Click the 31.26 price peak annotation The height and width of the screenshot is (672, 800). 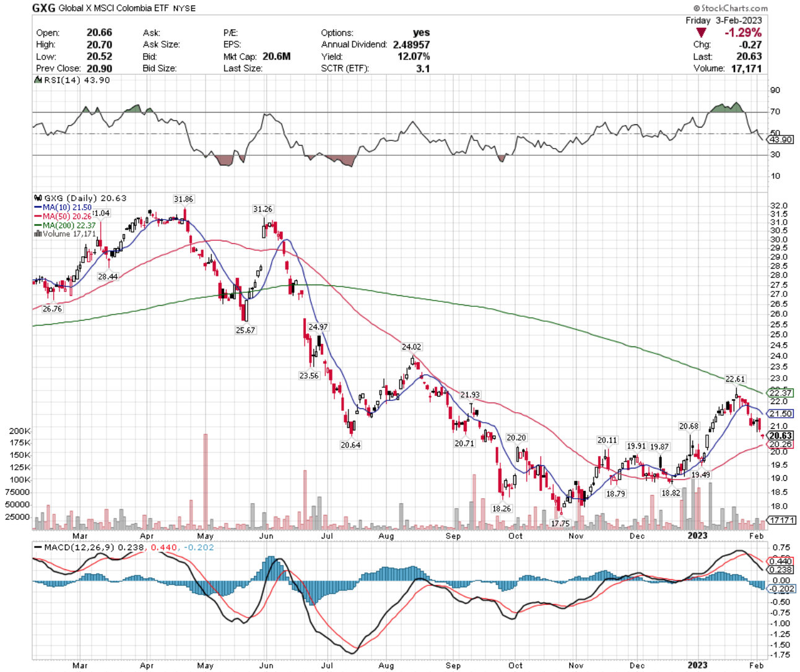click(x=263, y=209)
